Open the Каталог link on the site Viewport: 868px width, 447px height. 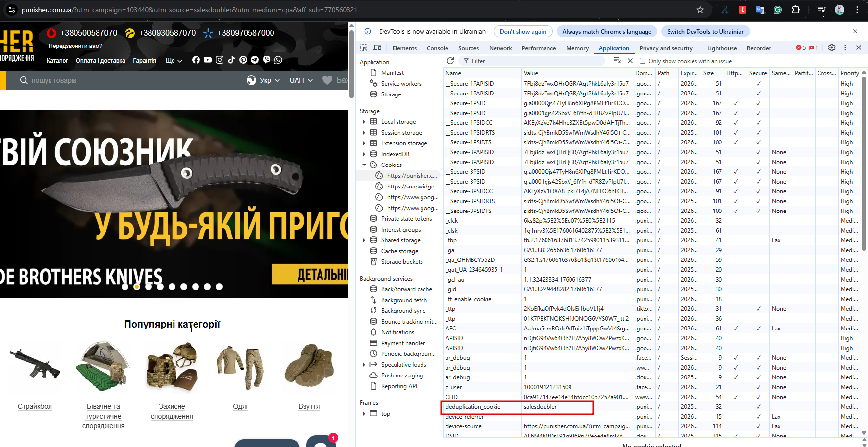pyautogui.click(x=57, y=61)
